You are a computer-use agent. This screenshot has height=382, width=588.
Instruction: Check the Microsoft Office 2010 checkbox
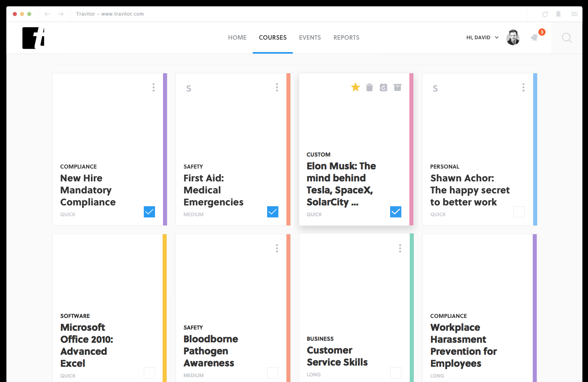click(149, 373)
